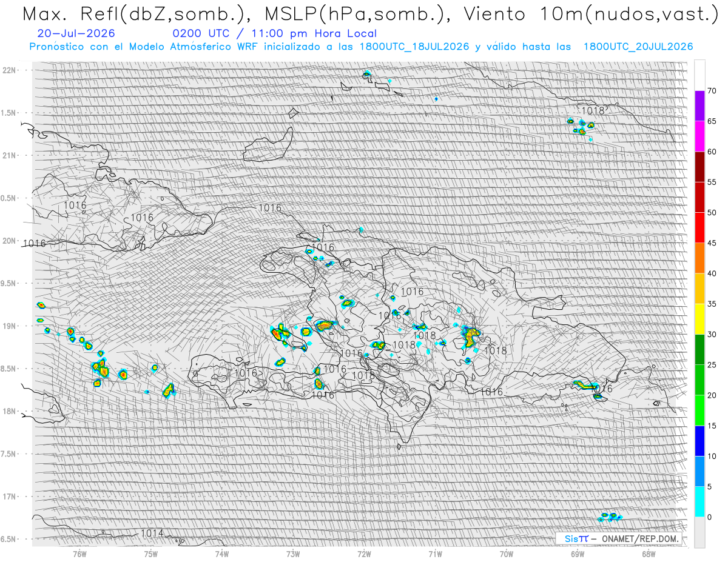Click the colorbar tick value '70'
Screen dimensions: 728x562
coord(712,91)
